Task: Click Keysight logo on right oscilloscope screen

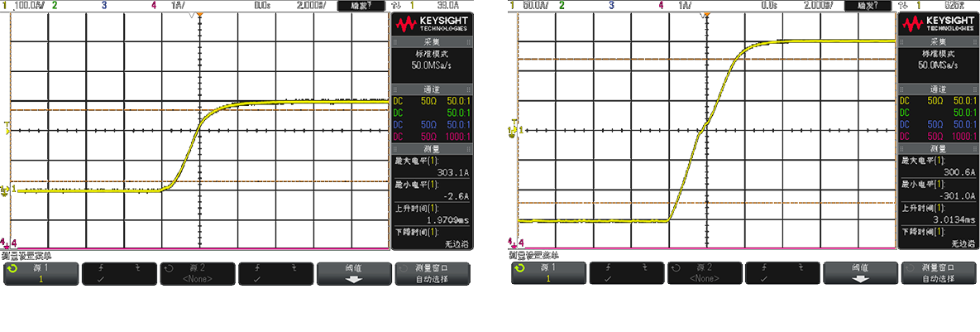Action: point(939,22)
